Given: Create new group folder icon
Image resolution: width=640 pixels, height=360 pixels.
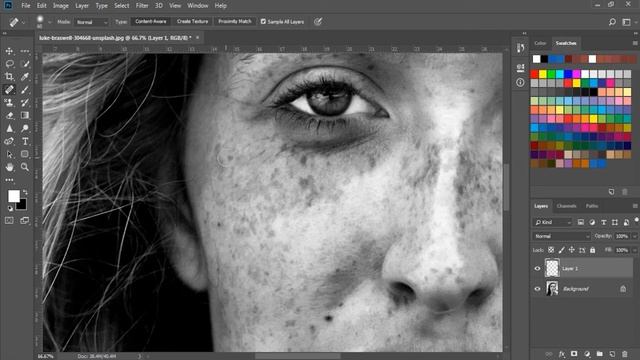Looking at the screenshot, I should pos(600,354).
